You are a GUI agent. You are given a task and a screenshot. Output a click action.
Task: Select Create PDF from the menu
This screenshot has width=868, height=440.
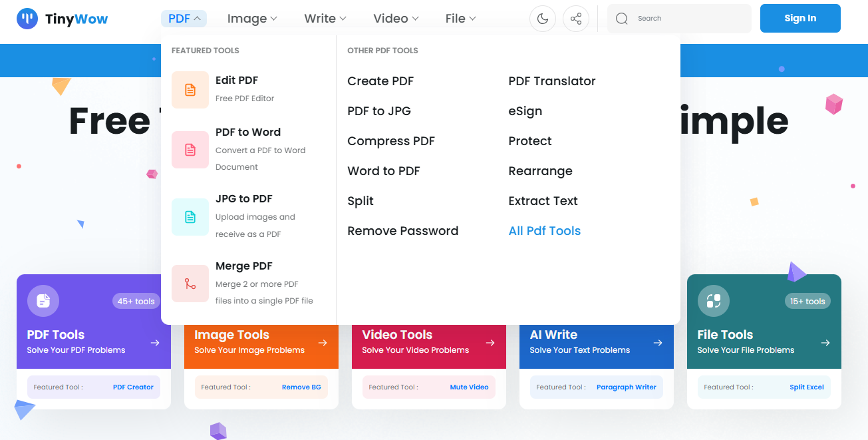coord(380,81)
